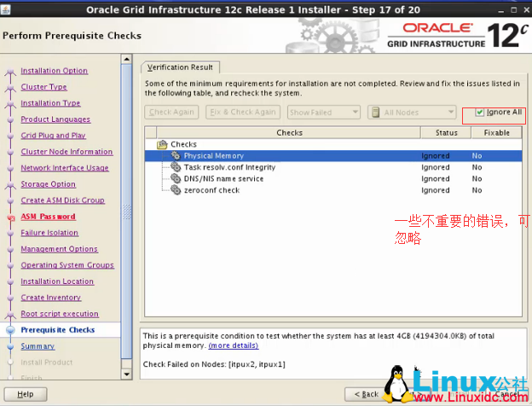Click the DNS/NIS name service gear icon

click(x=176, y=178)
